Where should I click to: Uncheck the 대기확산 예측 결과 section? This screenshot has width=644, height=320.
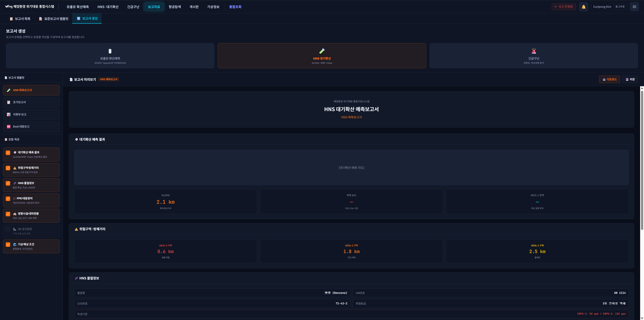(x=8, y=153)
